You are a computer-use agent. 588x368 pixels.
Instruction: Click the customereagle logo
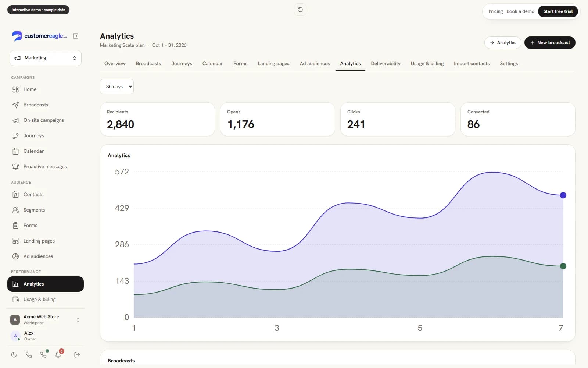click(x=40, y=36)
